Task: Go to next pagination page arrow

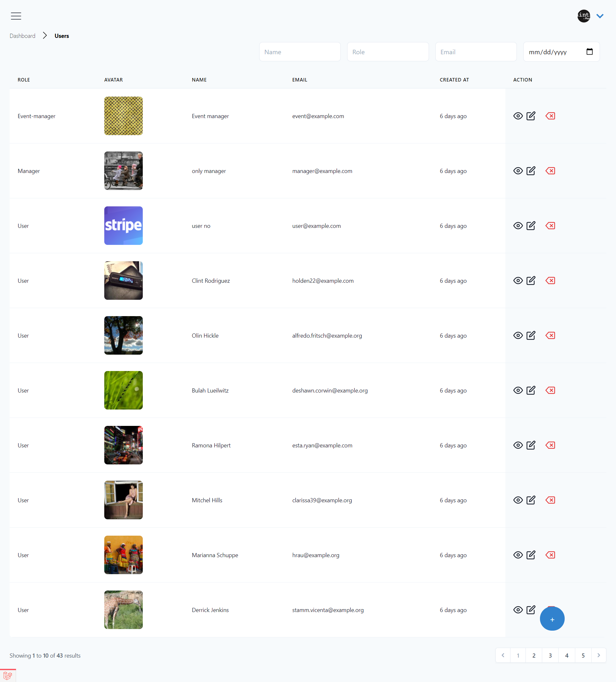Action: pyautogui.click(x=598, y=655)
